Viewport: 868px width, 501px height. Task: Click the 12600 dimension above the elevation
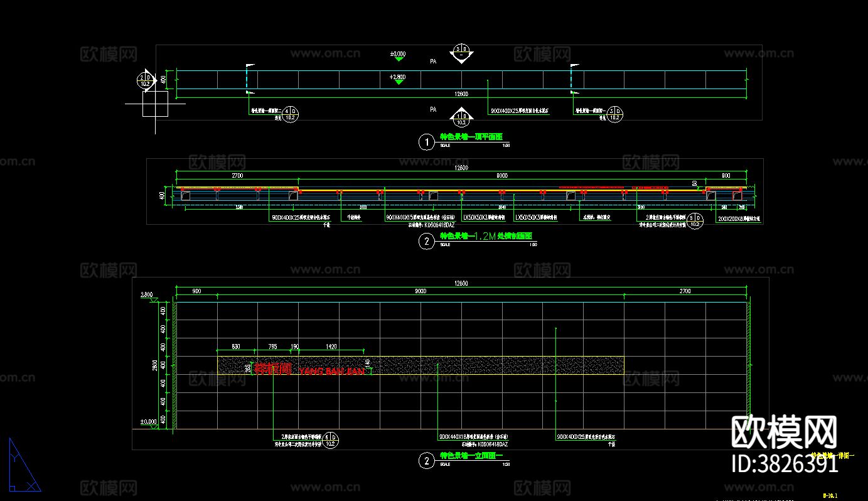click(x=461, y=284)
